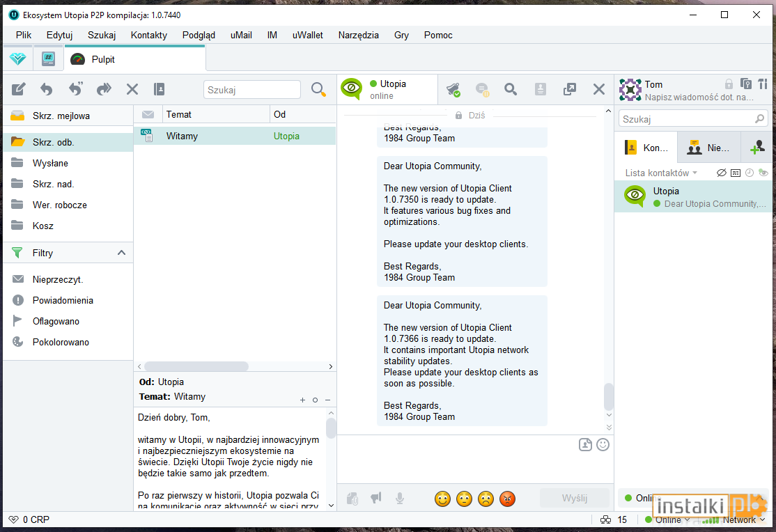776x532 pixels.
Task: Open the Plik menu
Action: (x=23, y=35)
